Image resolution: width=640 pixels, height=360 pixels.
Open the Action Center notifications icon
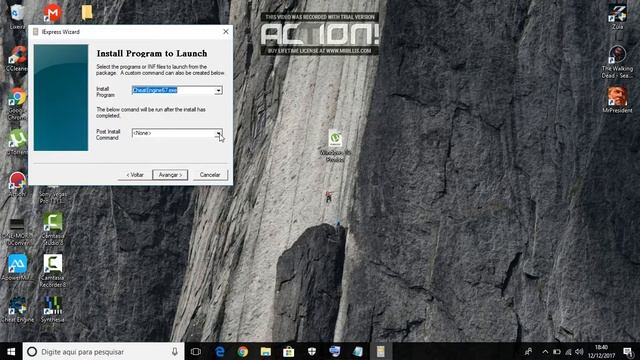pos(628,351)
